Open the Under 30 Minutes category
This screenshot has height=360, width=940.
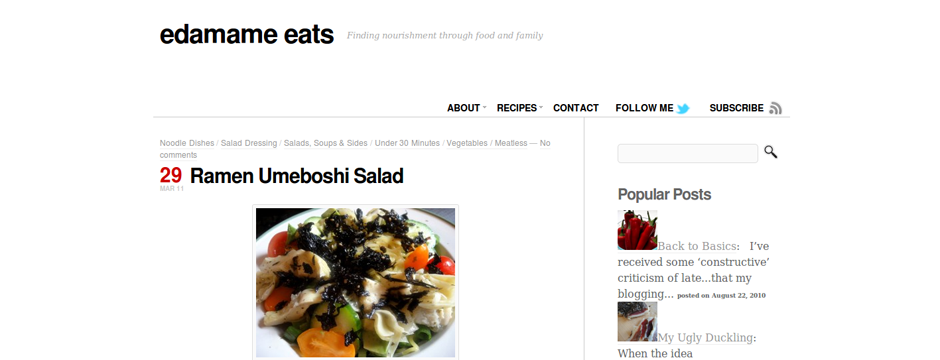(407, 143)
